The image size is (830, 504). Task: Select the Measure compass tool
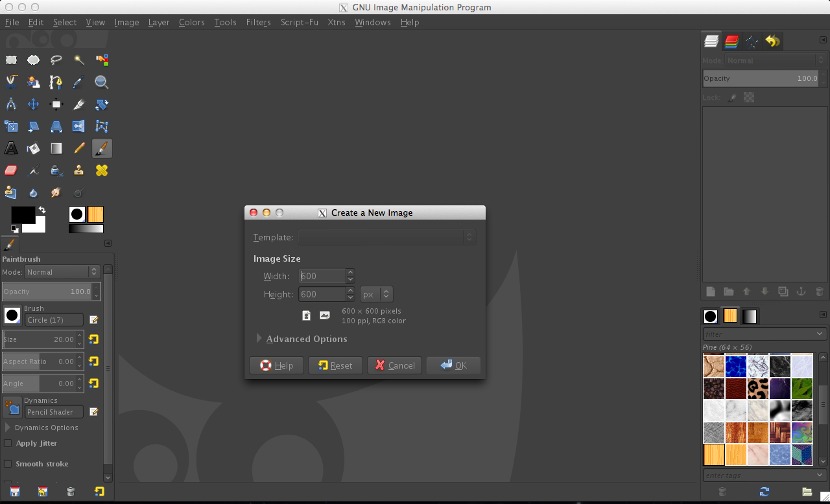pyautogui.click(x=11, y=104)
